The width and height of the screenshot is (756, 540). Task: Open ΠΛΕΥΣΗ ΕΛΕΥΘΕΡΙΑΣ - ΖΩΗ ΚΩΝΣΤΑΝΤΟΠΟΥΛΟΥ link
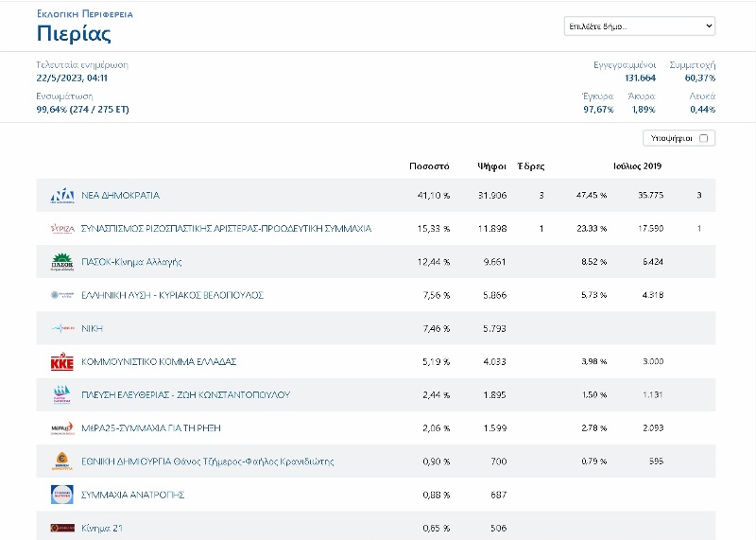(185, 394)
